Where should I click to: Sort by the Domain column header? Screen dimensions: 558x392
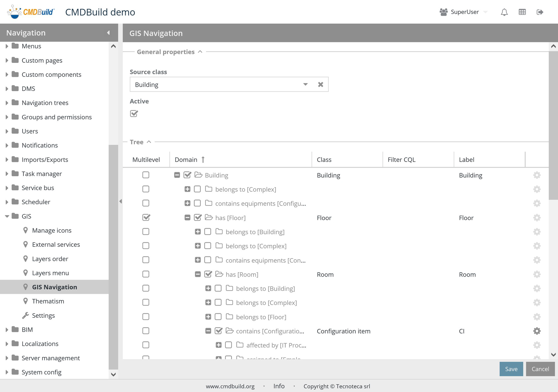(x=186, y=160)
